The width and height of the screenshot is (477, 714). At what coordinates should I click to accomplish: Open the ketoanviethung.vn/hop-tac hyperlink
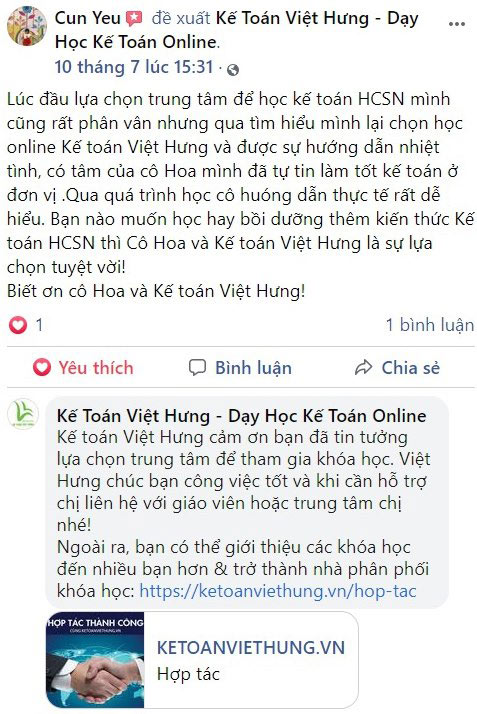click(278, 591)
